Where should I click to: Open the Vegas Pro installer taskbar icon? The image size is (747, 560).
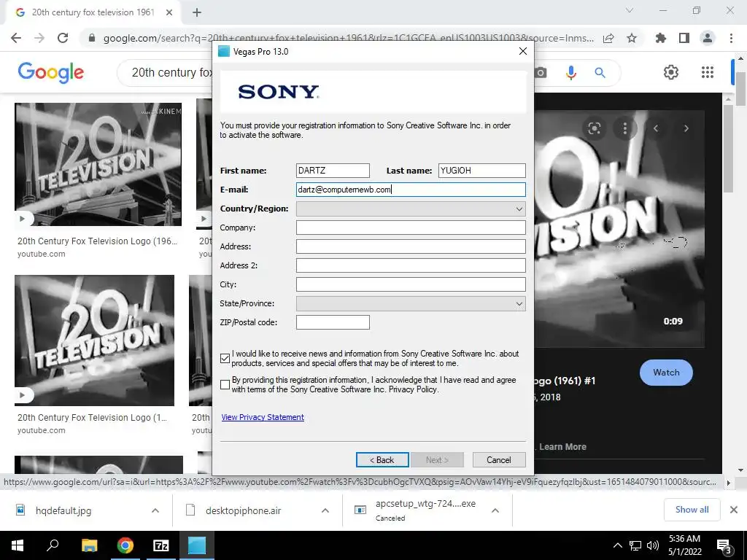coord(197,545)
